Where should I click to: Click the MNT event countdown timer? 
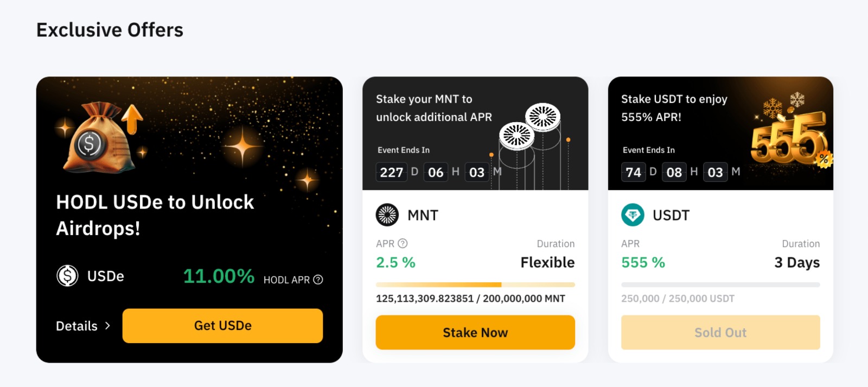(439, 172)
